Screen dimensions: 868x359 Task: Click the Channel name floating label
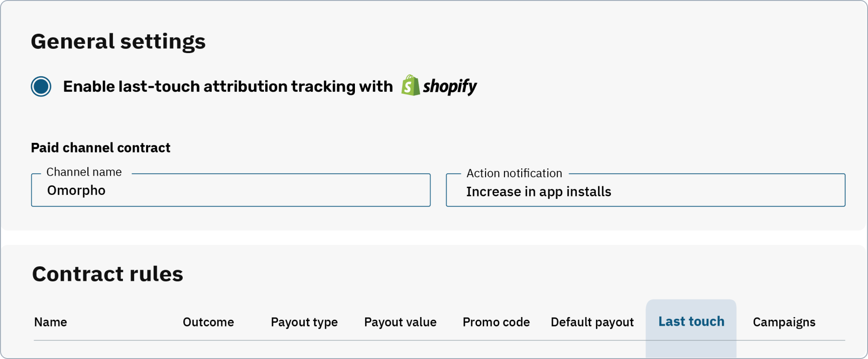coord(83,172)
